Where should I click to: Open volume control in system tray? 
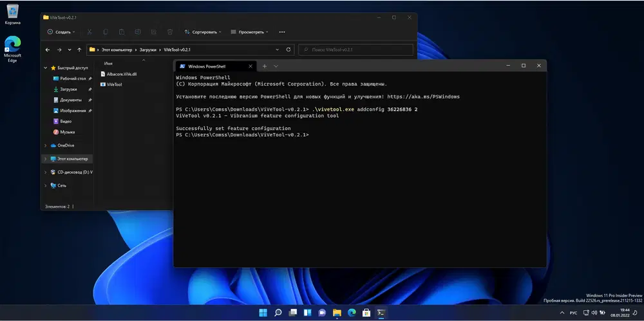point(594,313)
